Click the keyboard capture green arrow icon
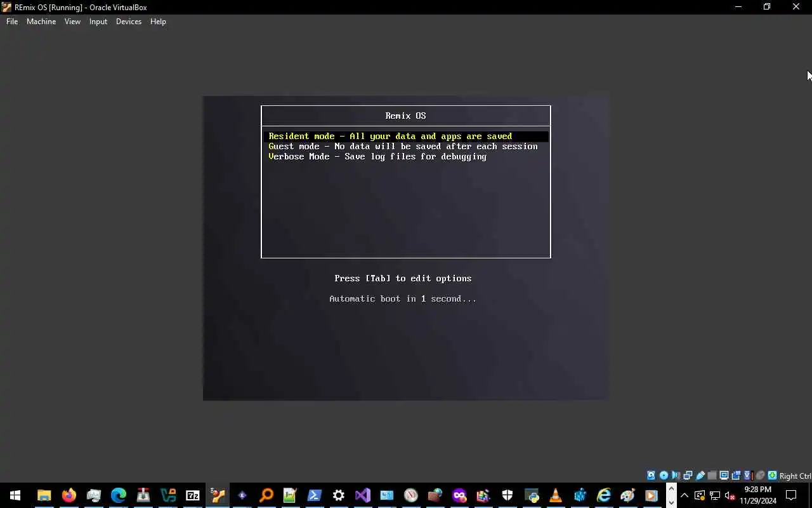 pos(772,476)
